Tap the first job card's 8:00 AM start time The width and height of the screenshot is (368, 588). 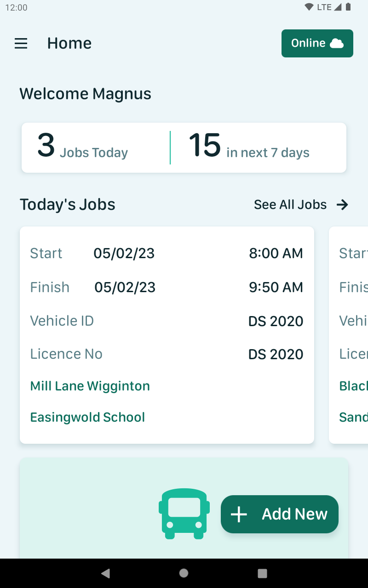point(276,253)
